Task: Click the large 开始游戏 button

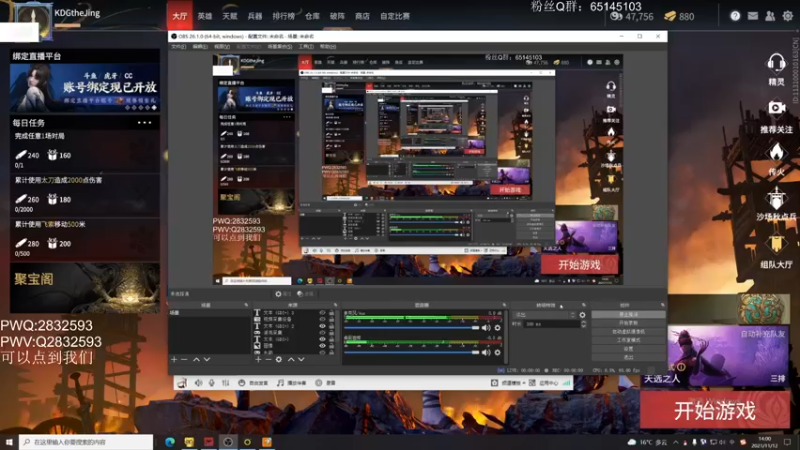Action: click(x=715, y=410)
